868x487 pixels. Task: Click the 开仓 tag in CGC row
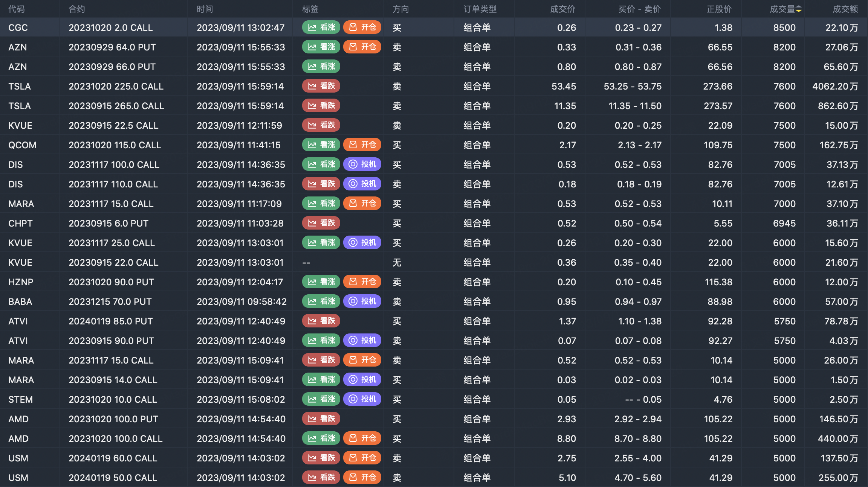pos(362,27)
